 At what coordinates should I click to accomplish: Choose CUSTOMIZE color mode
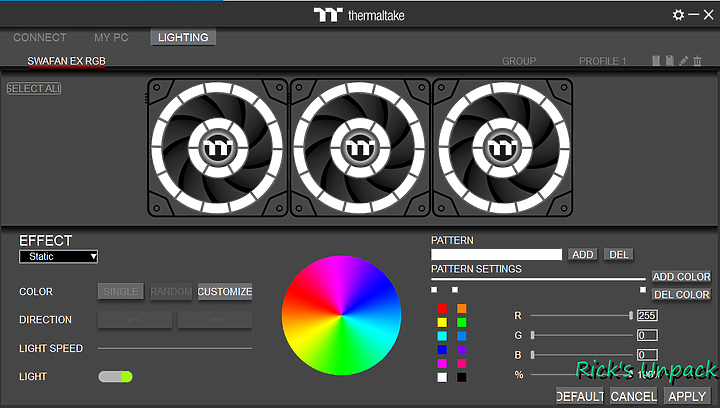(x=225, y=292)
